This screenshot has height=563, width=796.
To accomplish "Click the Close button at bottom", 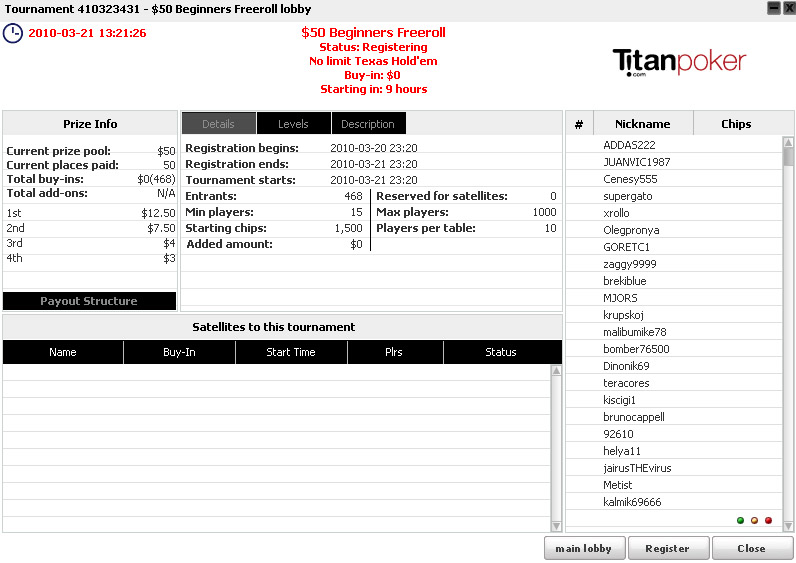I will [x=752, y=548].
